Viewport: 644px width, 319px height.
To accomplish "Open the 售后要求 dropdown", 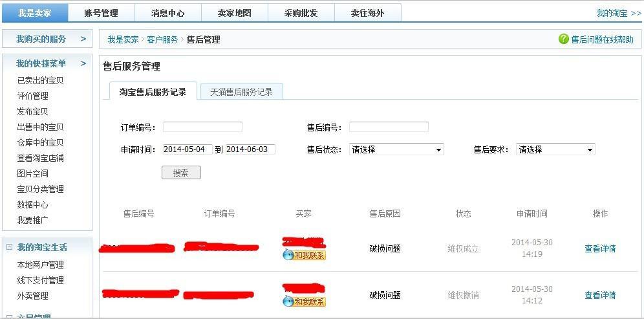I will (x=555, y=149).
